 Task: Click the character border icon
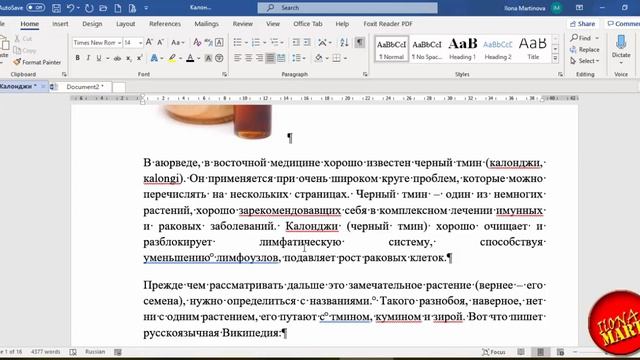click(219, 42)
